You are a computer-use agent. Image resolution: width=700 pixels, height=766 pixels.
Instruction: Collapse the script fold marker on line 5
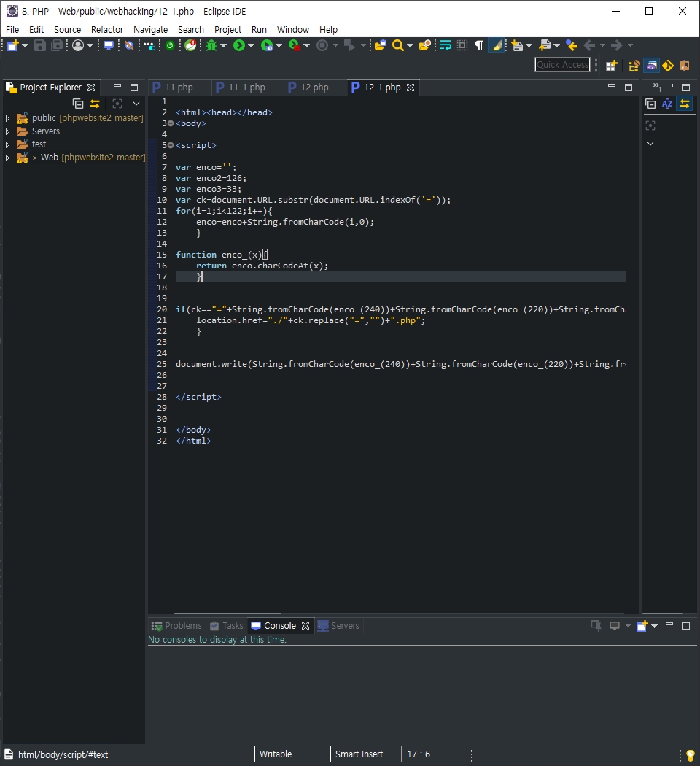pyautogui.click(x=171, y=145)
